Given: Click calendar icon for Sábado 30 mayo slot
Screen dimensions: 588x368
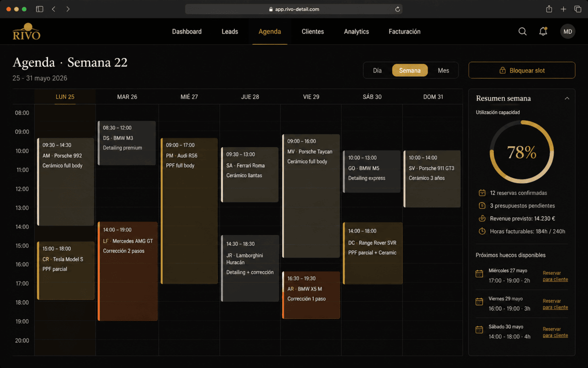Looking at the screenshot, I should pyautogui.click(x=479, y=330).
